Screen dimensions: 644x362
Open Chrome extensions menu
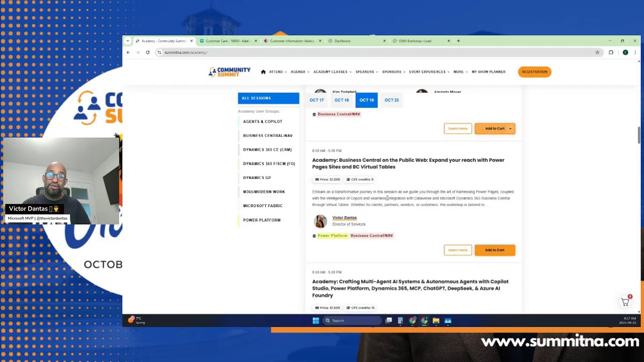pyautogui.click(x=611, y=52)
